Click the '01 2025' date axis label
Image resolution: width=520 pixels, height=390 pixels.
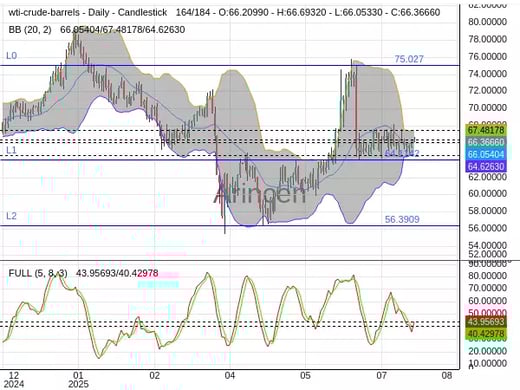pos(78,380)
